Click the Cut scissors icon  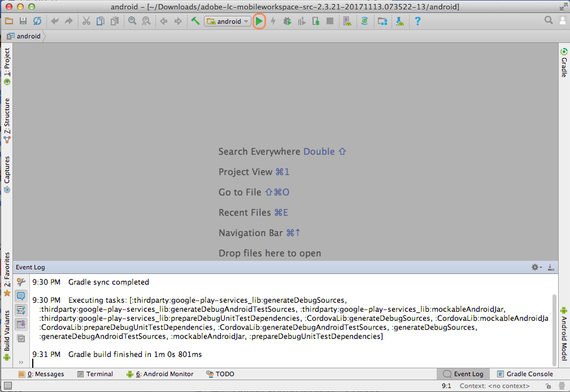(x=86, y=21)
